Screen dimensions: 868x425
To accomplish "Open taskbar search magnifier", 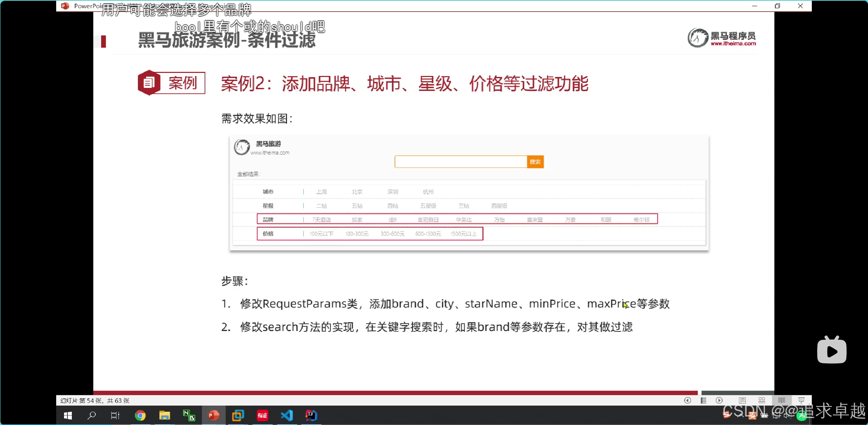I will tap(92, 415).
